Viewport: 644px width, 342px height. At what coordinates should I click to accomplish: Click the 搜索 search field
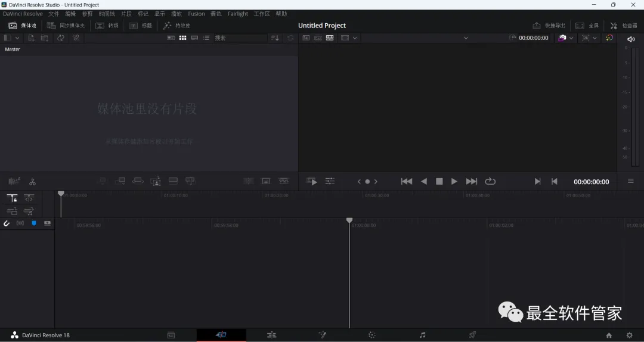tap(240, 38)
